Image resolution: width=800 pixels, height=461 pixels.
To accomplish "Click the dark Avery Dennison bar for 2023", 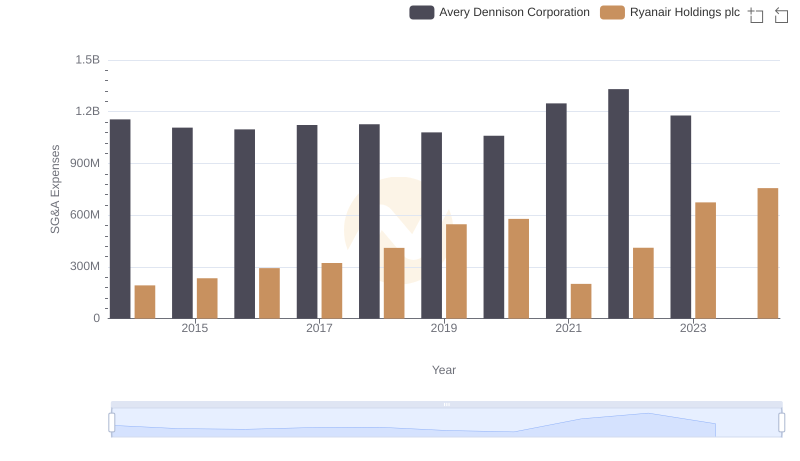I will (x=681, y=217).
